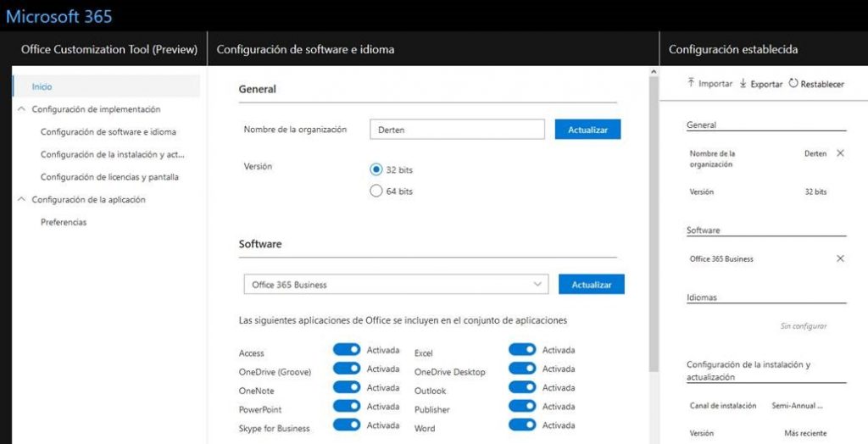
Task: Open Configuración de licencias y pantalla
Action: click(109, 177)
